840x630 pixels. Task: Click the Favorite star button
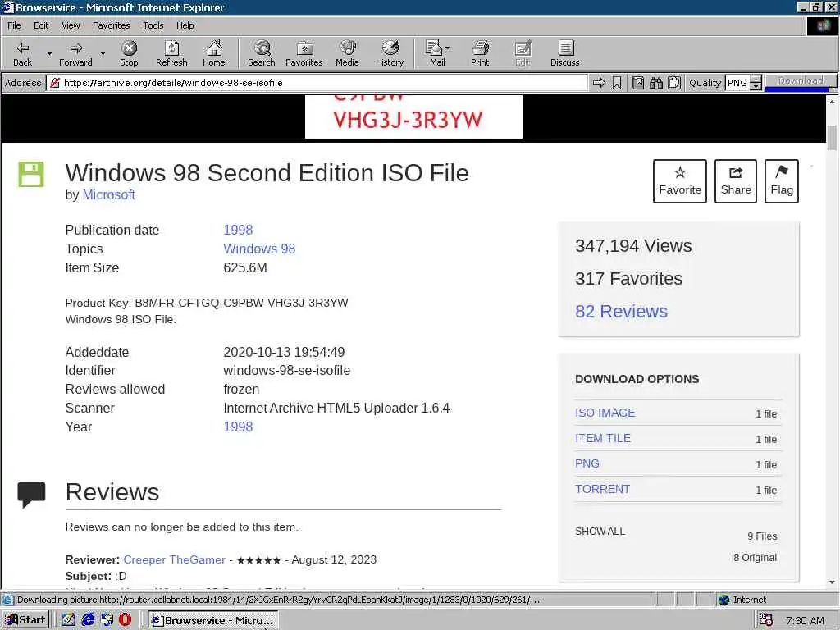coord(680,181)
